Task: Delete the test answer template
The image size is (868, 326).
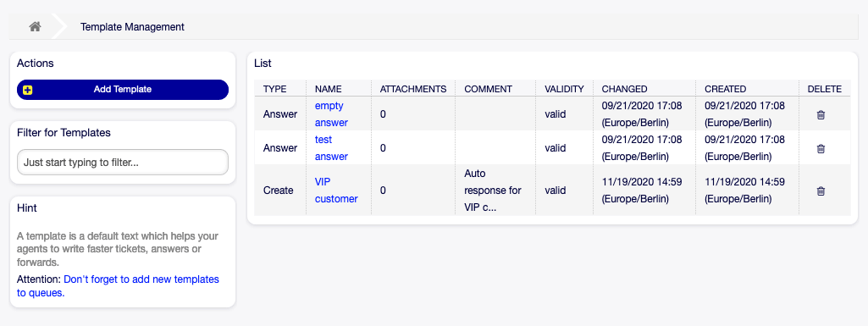Action: tap(821, 148)
